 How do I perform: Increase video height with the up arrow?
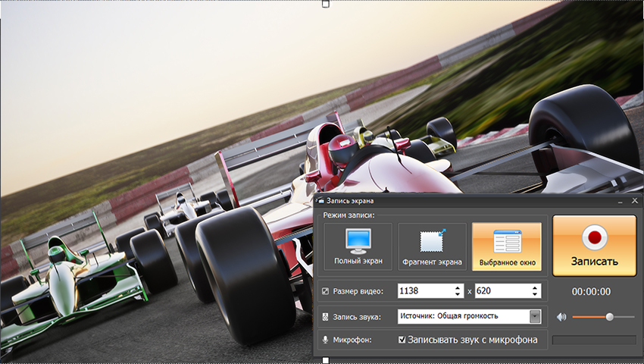[535, 287]
